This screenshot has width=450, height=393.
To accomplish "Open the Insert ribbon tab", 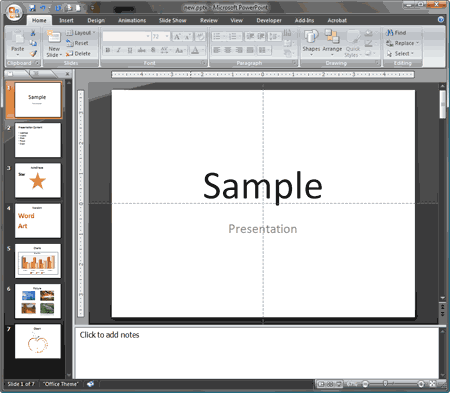I will click(x=66, y=20).
